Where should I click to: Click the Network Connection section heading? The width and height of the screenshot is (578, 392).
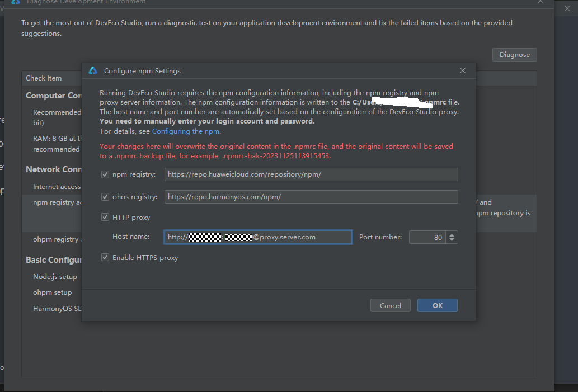coord(54,169)
